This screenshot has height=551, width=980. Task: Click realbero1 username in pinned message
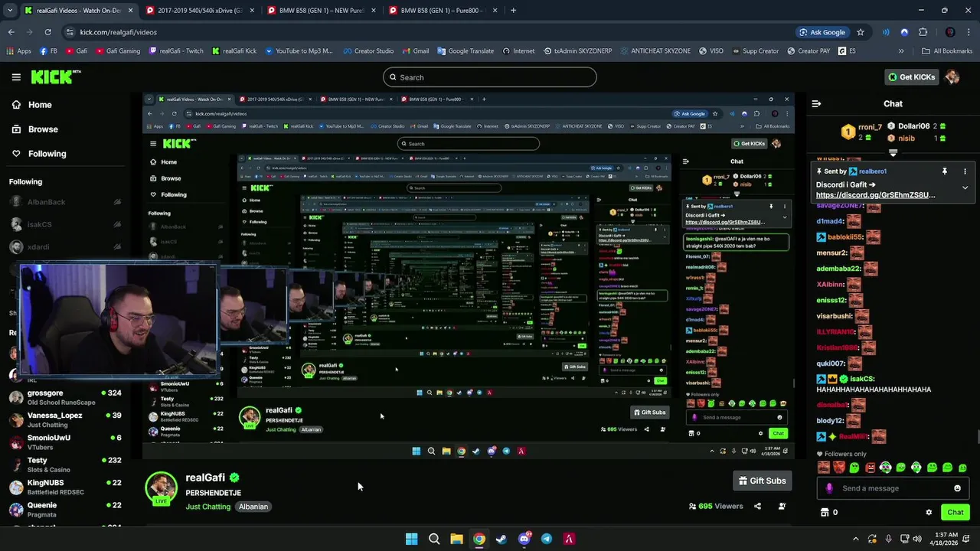(872, 171)
